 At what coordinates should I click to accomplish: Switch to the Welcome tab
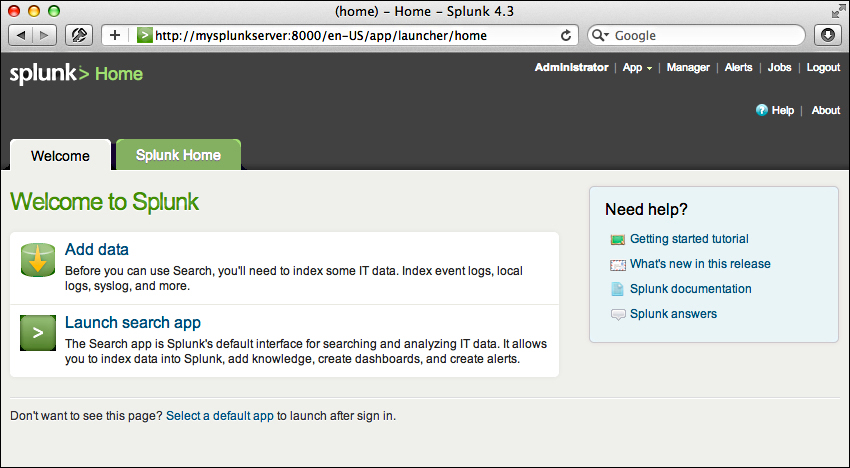pyautogui.click(x=60, y=155)
